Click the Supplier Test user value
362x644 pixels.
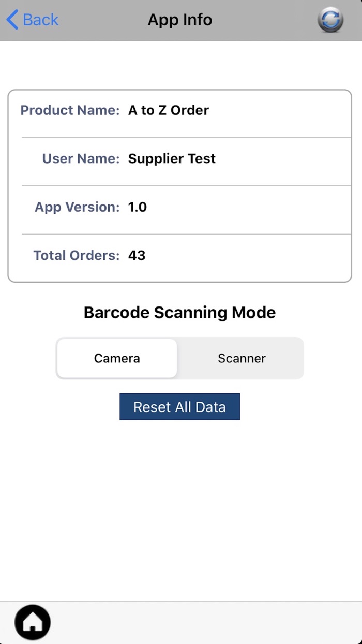coord(172,158)
